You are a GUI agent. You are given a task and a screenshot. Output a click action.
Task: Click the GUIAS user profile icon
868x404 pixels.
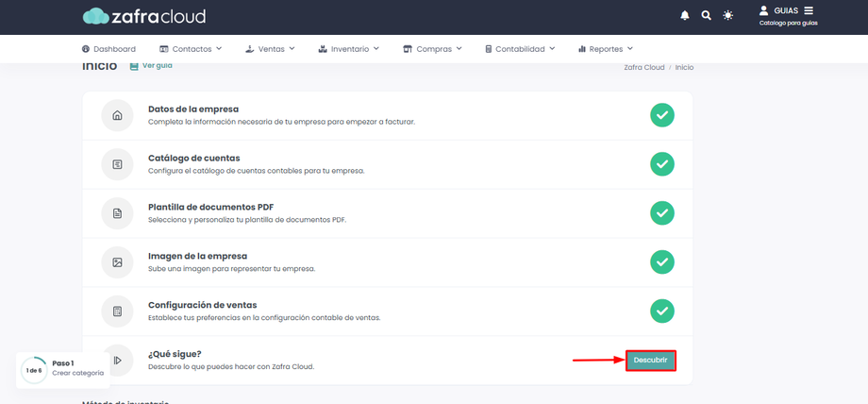(x=764, y=10)
